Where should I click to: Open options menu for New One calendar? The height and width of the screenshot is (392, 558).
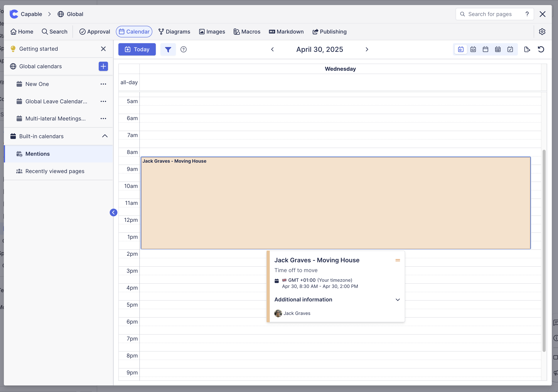point(103,84)
